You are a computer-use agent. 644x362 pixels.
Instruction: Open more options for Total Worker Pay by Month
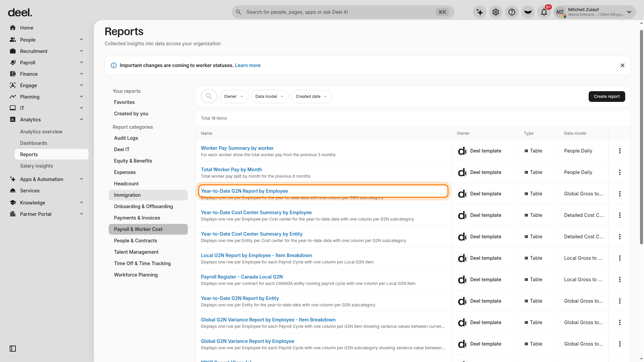tap(620, 172)
